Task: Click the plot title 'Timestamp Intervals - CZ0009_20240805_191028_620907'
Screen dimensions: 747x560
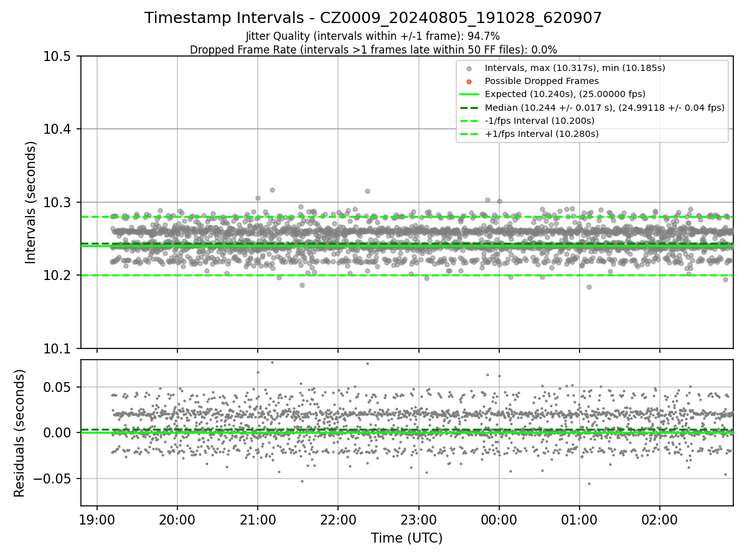Action: click(x=374, y=18)
